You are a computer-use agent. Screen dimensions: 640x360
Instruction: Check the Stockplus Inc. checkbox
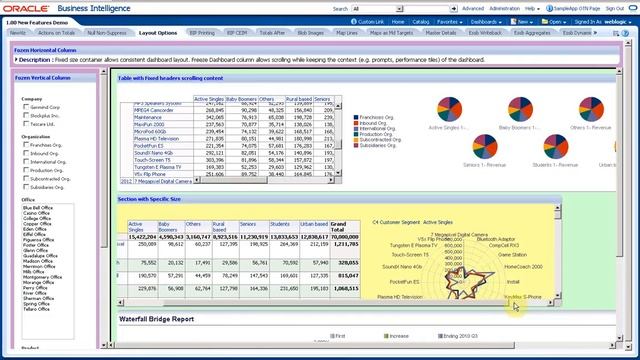[x=26, y=116]
